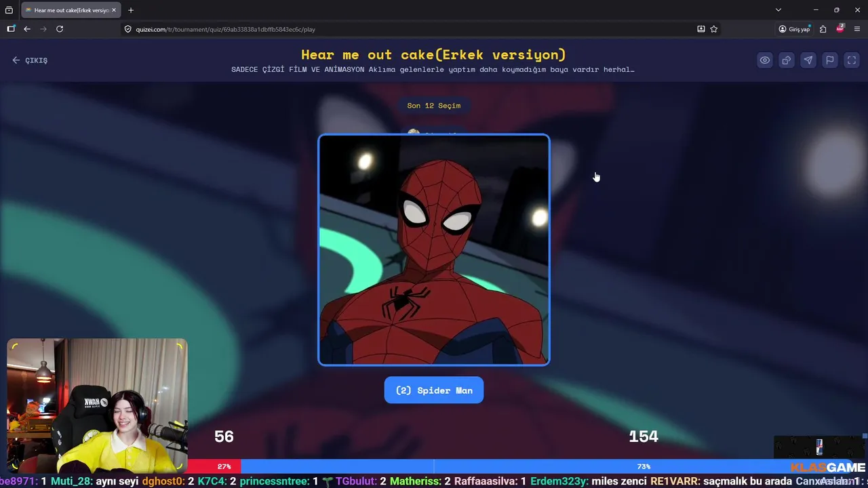Click the dice randomize icon
Viewport: 868px width, 488px height.
pos(786,60)
